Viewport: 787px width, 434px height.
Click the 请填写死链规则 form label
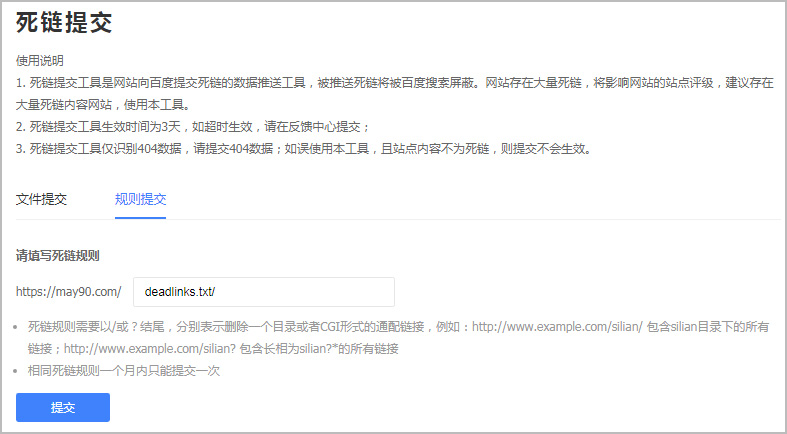coord(57,255)
